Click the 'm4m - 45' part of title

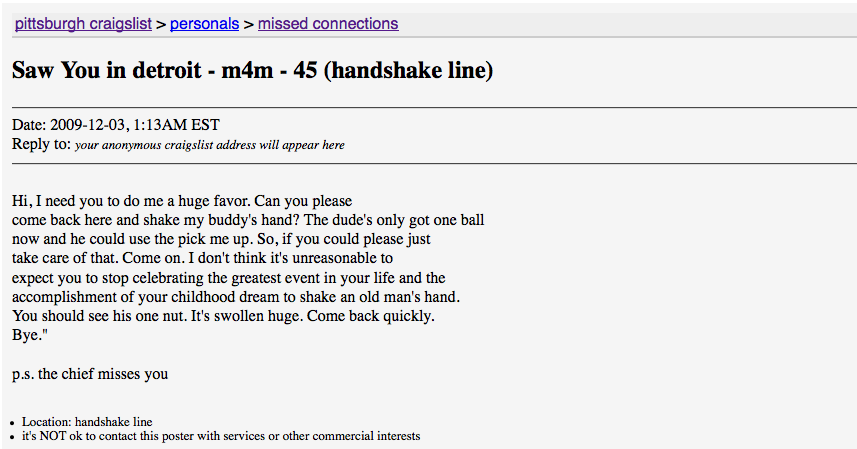(269, 70)
